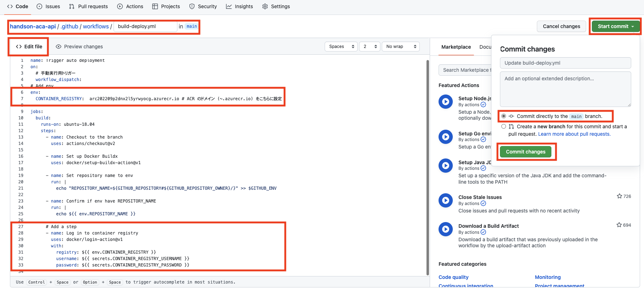Click the password secrets line 33
644x291 pixels.
coord(122,265)
